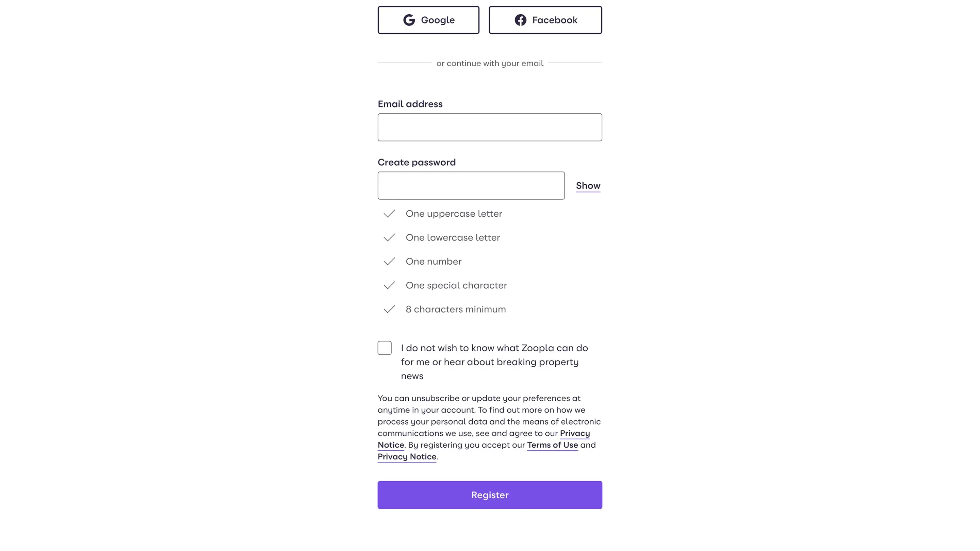
Task: Click the Email address label
Action: tap(410, 104)
